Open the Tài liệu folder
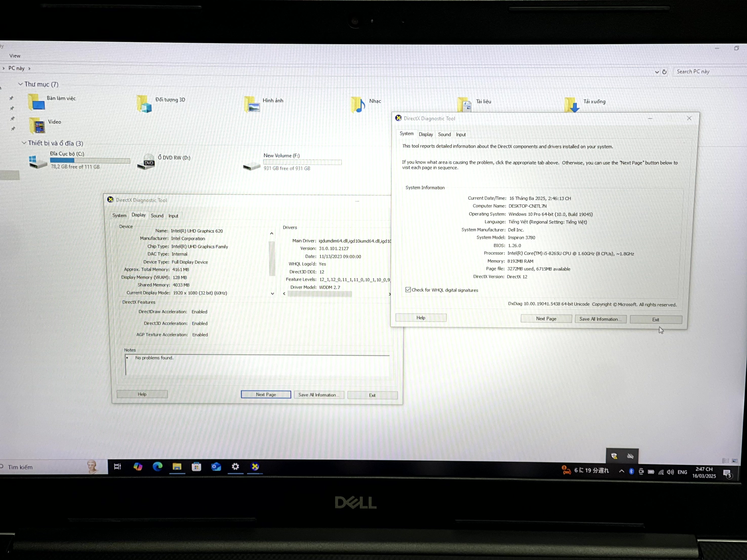Viewport: 747px width, 560px height. coord(474,104)
